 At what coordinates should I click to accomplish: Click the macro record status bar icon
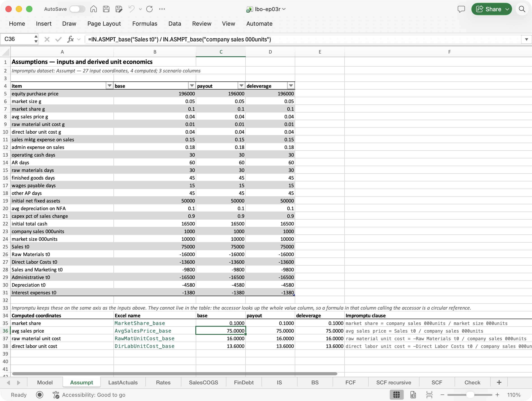pos(39,395)
